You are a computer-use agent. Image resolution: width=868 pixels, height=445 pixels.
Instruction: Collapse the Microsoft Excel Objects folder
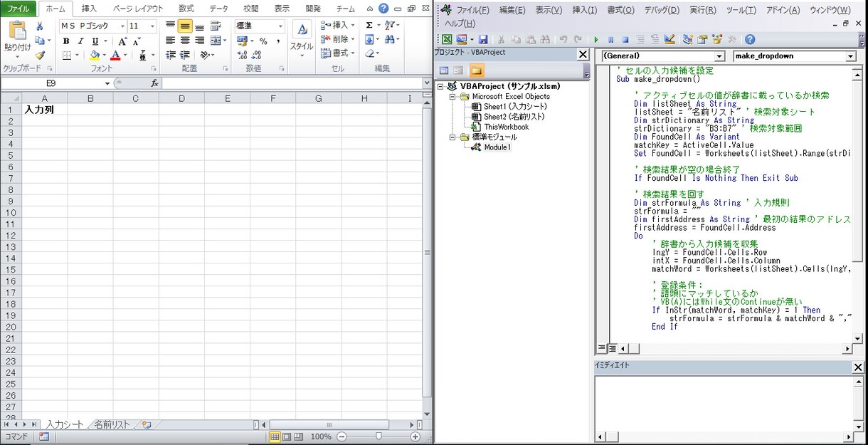452,96
